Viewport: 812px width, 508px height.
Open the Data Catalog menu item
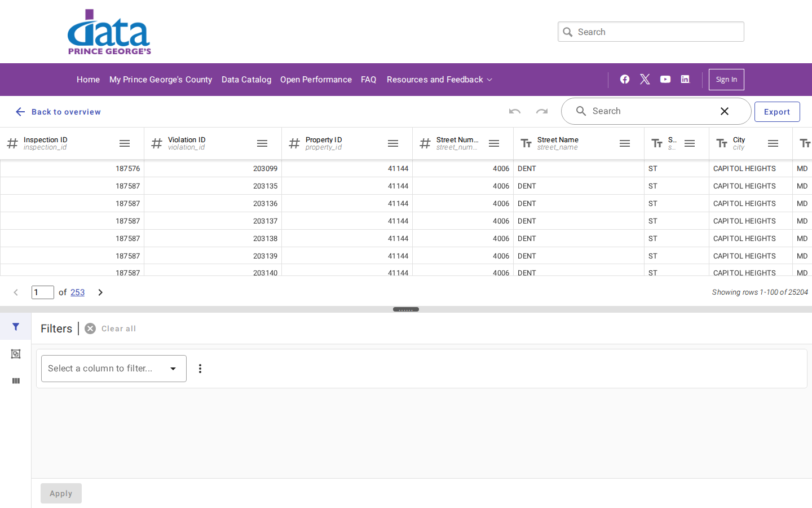246,80
